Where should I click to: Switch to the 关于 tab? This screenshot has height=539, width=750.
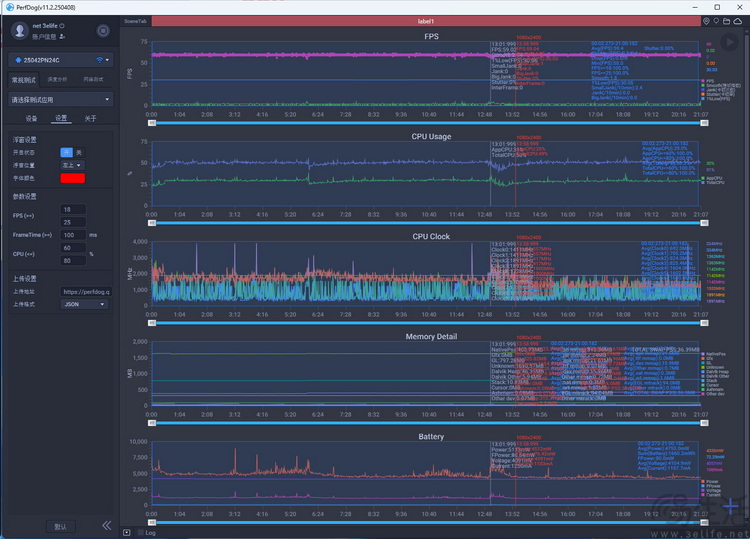(x=90, y=118)
